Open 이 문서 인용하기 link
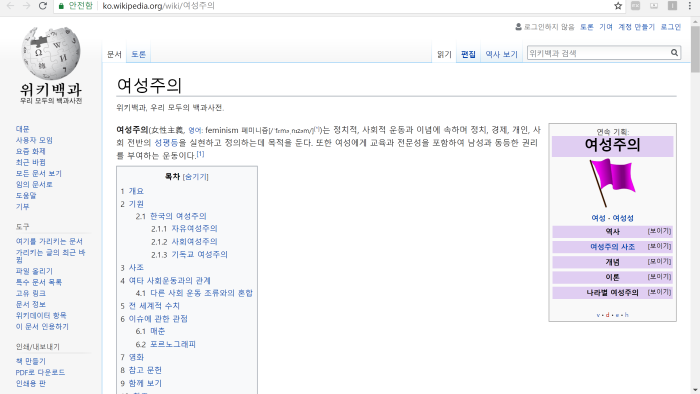 click(x=42, y=327)
